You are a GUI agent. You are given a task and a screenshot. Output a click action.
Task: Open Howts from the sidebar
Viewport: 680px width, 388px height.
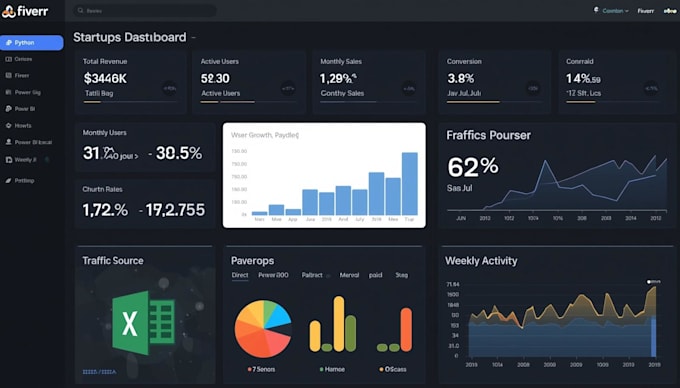[19, 126]
